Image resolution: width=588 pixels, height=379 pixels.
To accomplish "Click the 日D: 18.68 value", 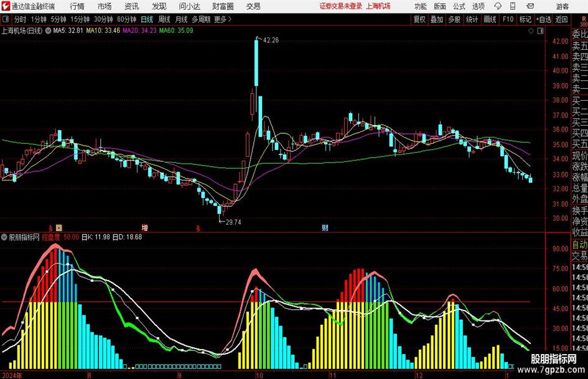I will click(x=128, y=237).
